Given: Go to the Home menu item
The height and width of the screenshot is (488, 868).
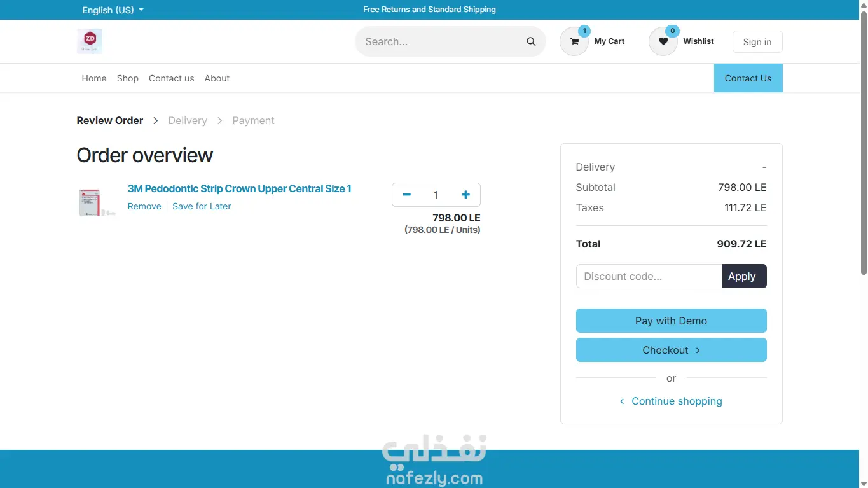Looking at the screenshot, I should tap(94, 78).
